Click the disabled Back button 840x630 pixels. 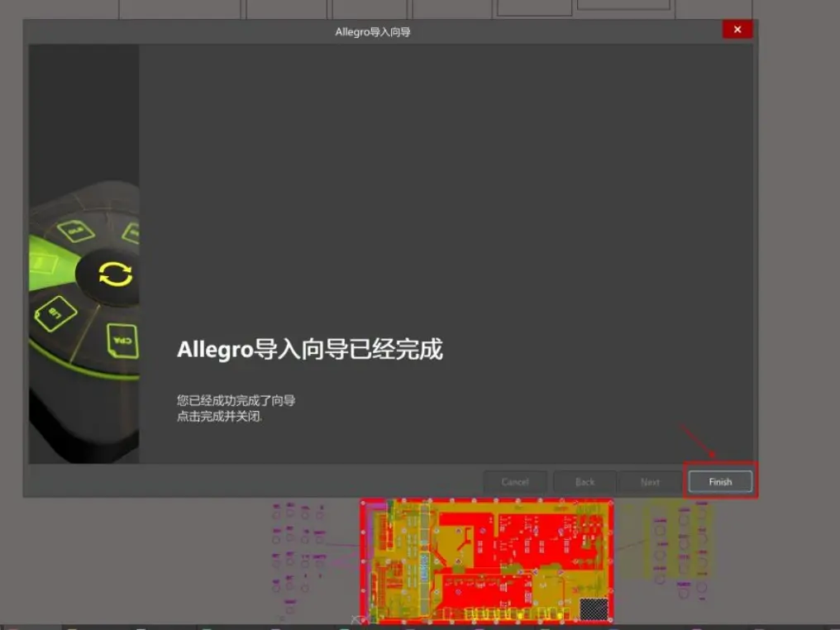[x=585, y=482]
